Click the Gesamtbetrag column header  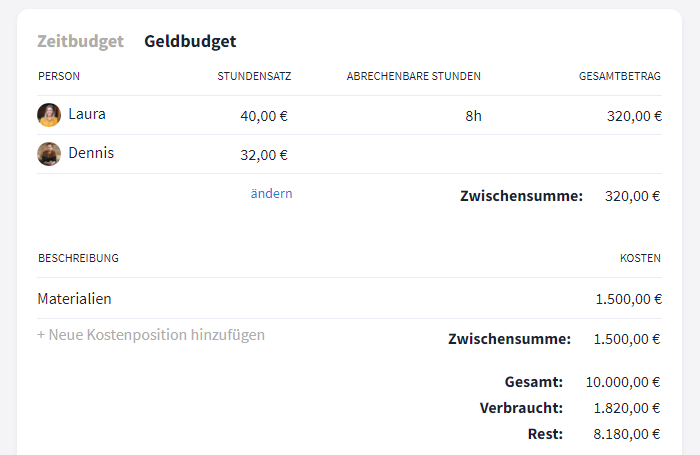[619, 76]
